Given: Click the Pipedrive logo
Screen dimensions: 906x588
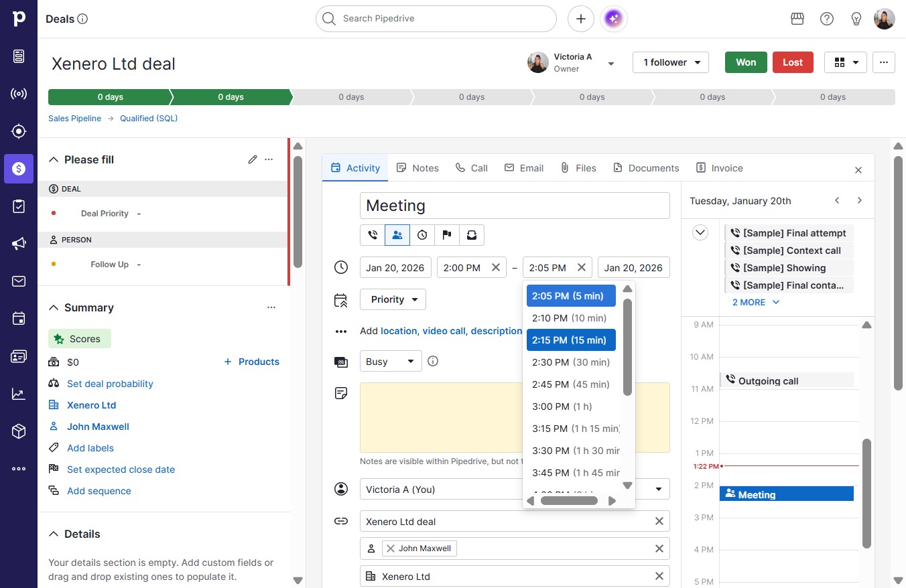Looking at the screenshot, I should pyautogui.click(x=19, y=19).
